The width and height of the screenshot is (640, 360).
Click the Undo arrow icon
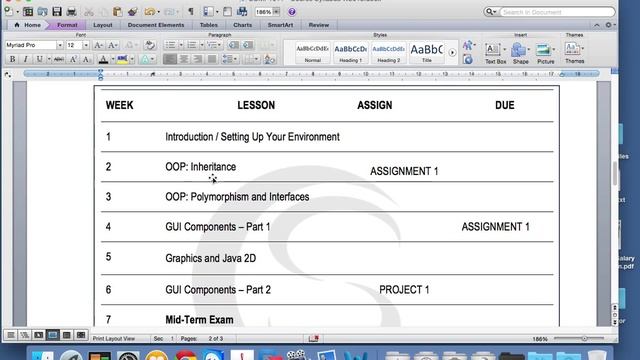149,11
